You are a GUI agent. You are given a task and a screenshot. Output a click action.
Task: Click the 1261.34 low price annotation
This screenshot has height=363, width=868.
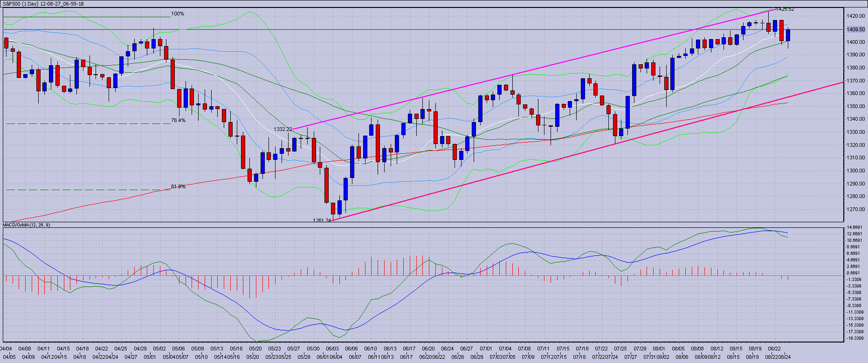322,220
